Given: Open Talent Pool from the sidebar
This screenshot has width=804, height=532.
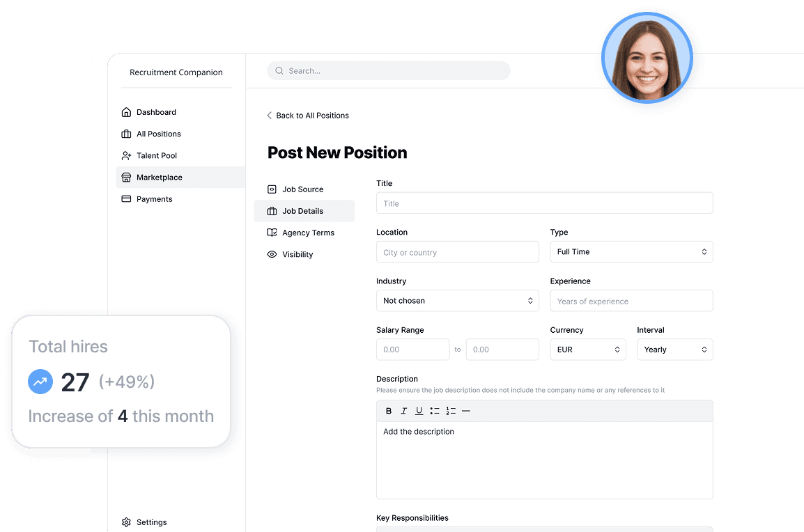Looking at the screenshot, I should [x=157, y=156].
